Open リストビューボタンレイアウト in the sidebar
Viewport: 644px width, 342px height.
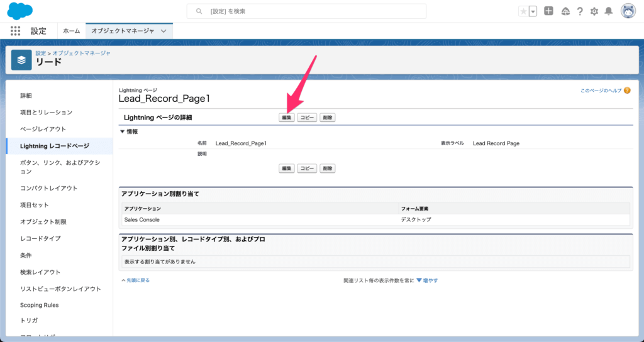point(60,289)
